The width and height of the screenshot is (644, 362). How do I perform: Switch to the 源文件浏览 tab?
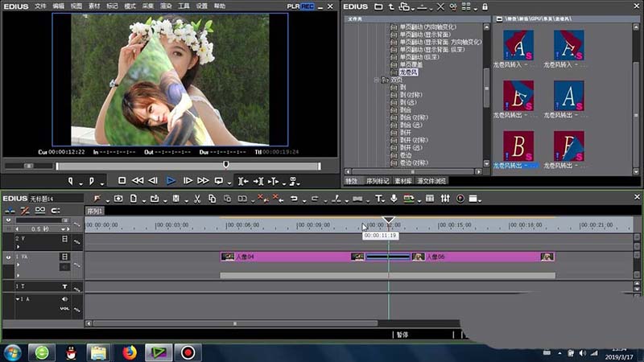[x=431, y=181]
